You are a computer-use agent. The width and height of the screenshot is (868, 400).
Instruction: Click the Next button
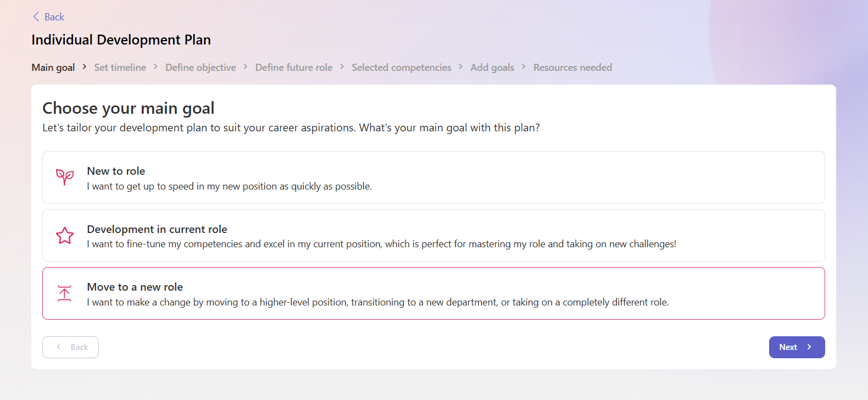[x=797, y=347]
